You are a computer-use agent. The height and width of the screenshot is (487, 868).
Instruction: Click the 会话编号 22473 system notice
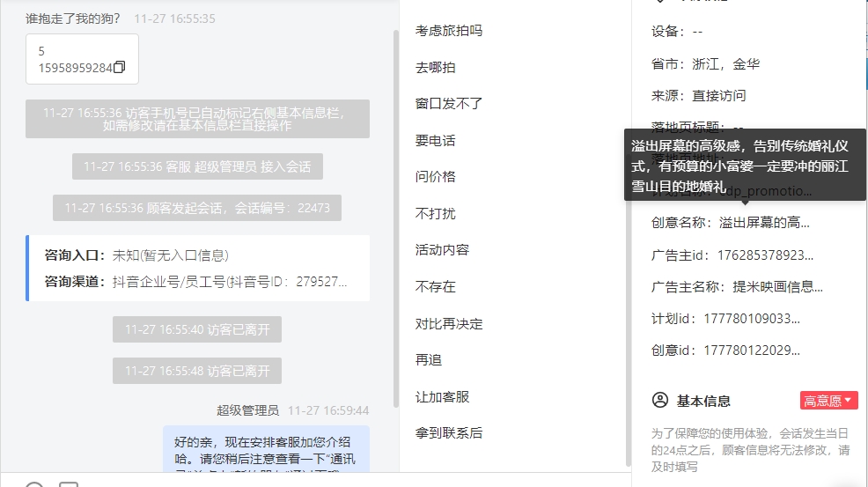197,208
